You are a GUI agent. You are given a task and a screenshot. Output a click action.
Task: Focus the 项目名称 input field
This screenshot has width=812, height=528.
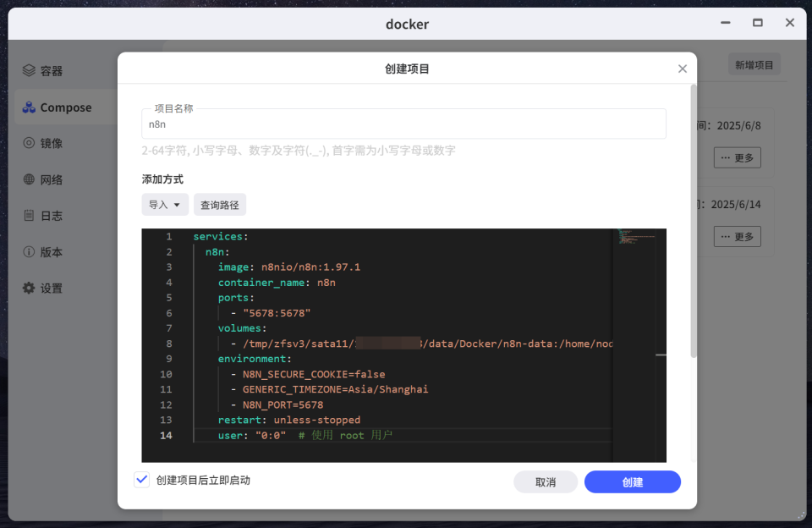[403, 124]
